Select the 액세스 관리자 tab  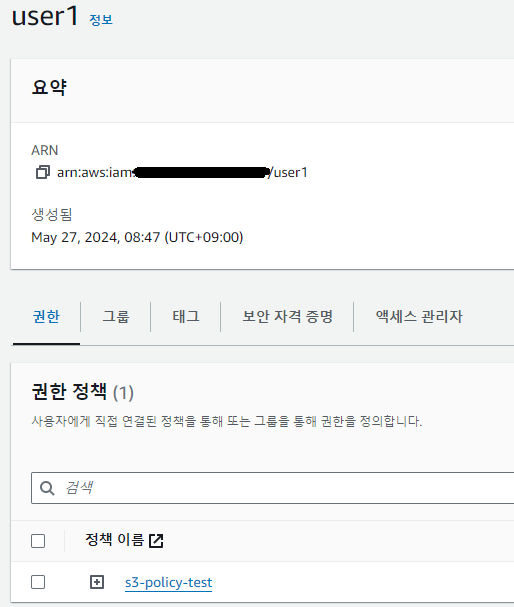coord(419,317)
